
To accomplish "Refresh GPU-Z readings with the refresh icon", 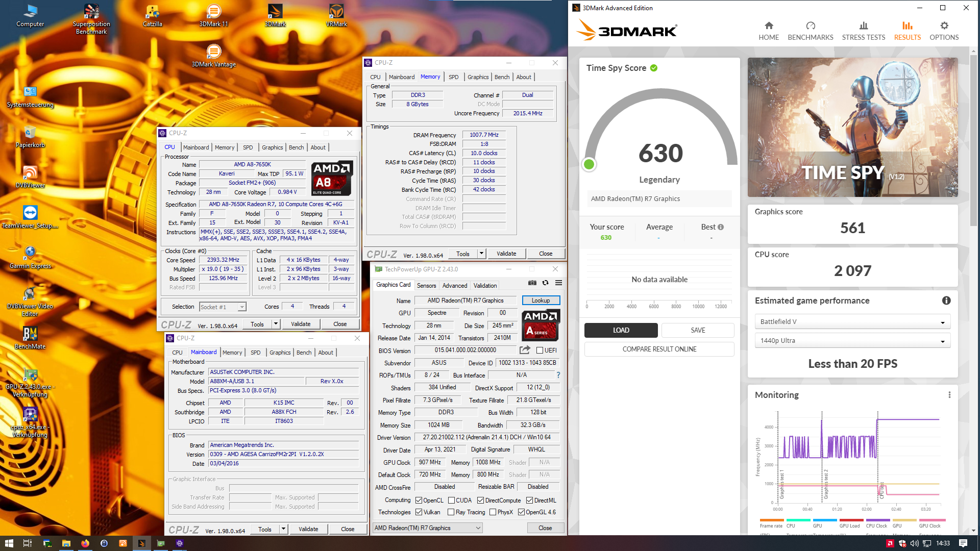I will tap(545, 283).
